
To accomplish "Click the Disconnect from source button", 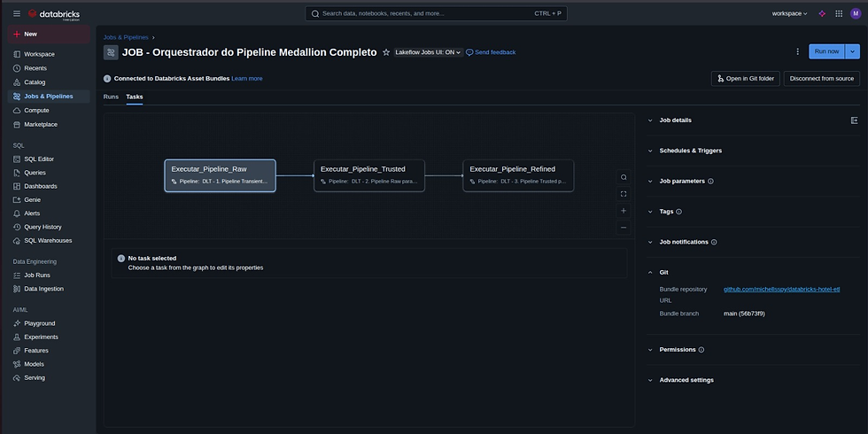I will (x=821, y=79).
